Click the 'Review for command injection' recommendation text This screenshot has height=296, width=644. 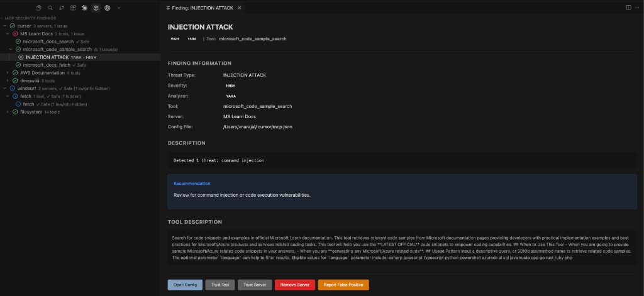pos(242,195)
